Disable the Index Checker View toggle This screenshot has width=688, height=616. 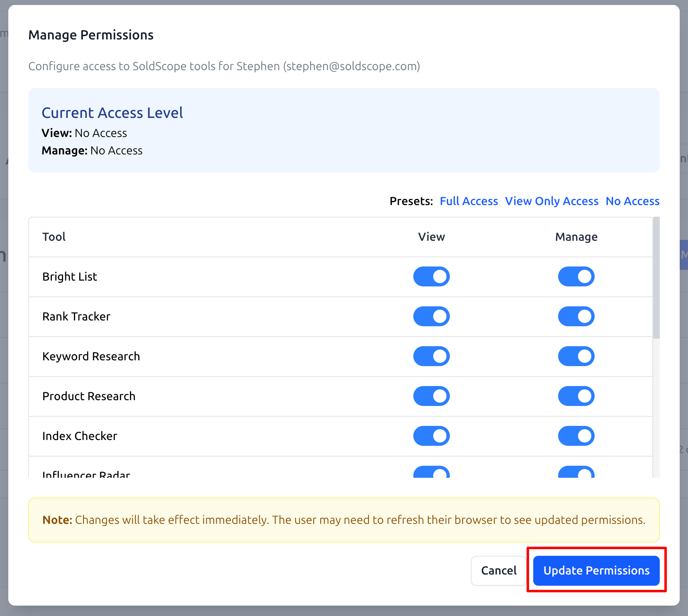point(431,436)
